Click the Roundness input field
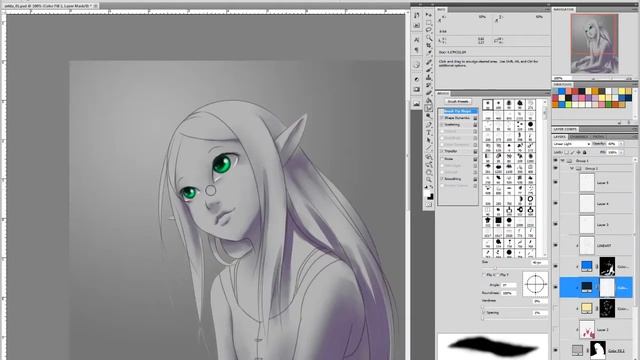 (x=509, y=293)
